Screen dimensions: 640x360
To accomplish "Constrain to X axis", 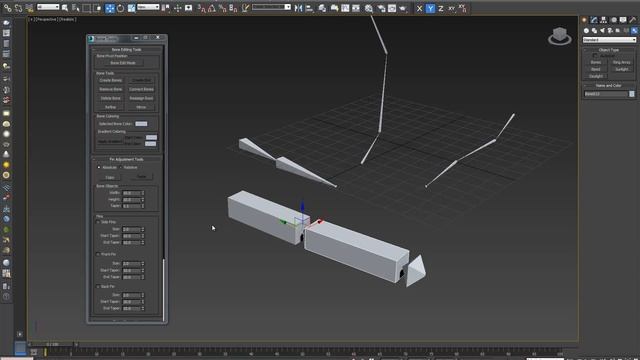I will click(419, 8).
